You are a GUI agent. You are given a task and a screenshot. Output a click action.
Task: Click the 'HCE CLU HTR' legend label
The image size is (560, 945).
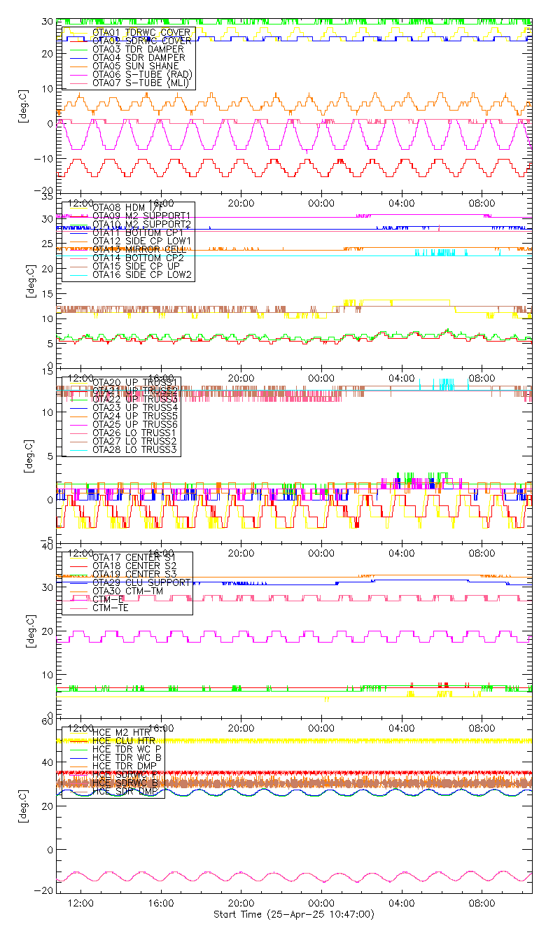click(x=124, y=741)
